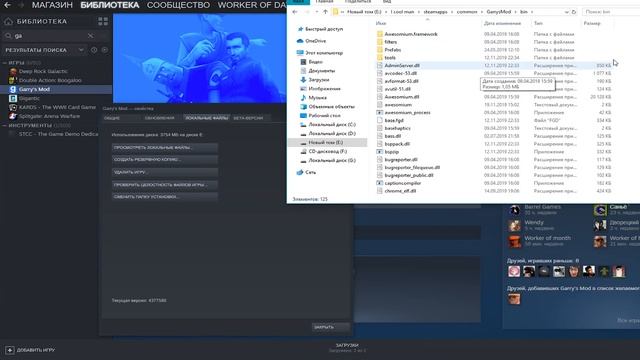Select the Awesomium.dll file

(x=402, y=97)
